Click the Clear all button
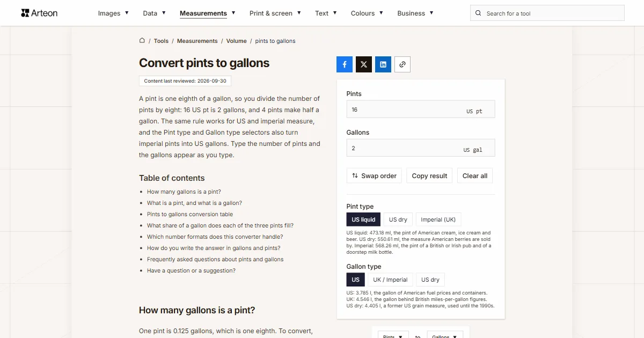 [x=475, y=176]
